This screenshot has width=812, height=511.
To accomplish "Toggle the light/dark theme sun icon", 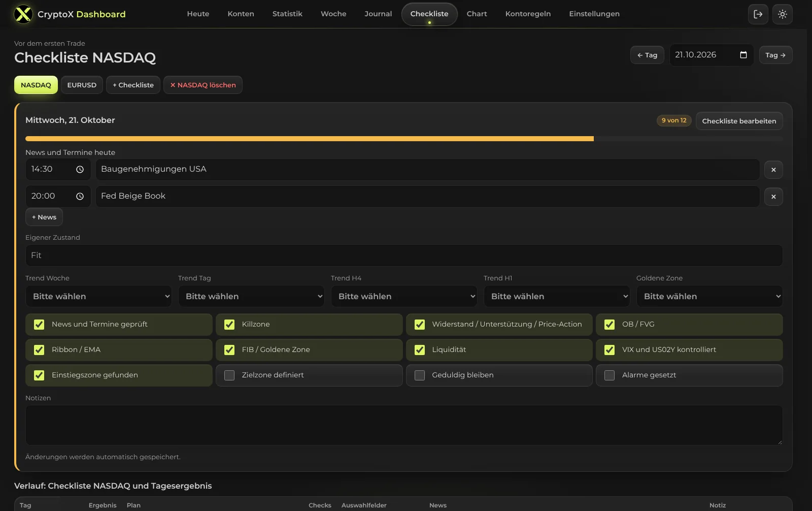I will pos(783,14).
